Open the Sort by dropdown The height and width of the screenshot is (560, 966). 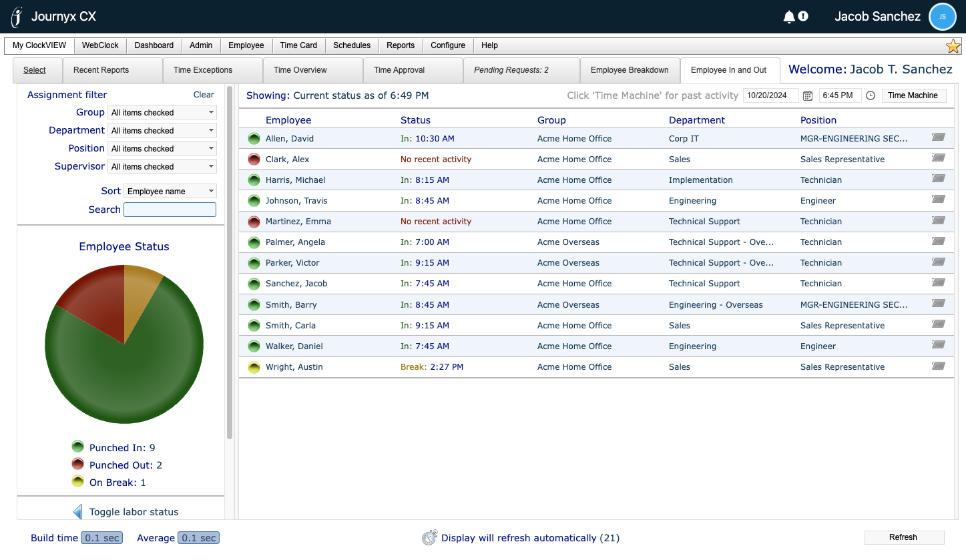click(x=170, y=192)
